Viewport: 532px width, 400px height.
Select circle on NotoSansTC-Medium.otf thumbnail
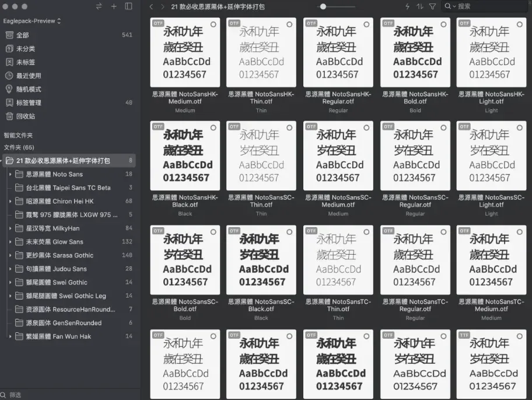point(519,232)
